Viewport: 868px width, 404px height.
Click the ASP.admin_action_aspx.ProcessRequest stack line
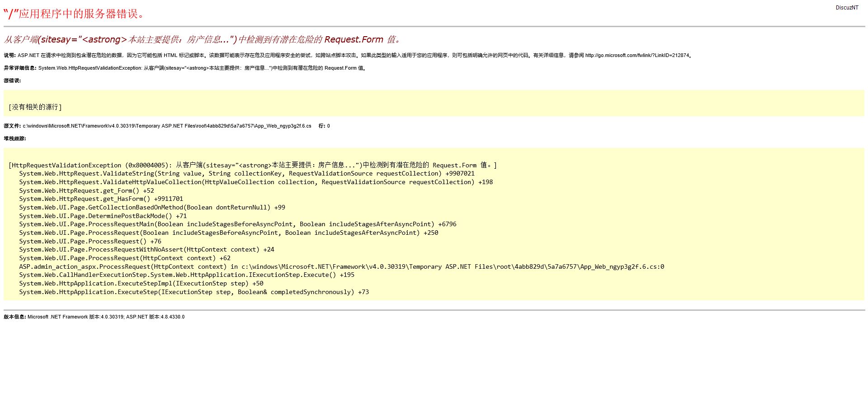pyautogui.click(x=341, y=267)
